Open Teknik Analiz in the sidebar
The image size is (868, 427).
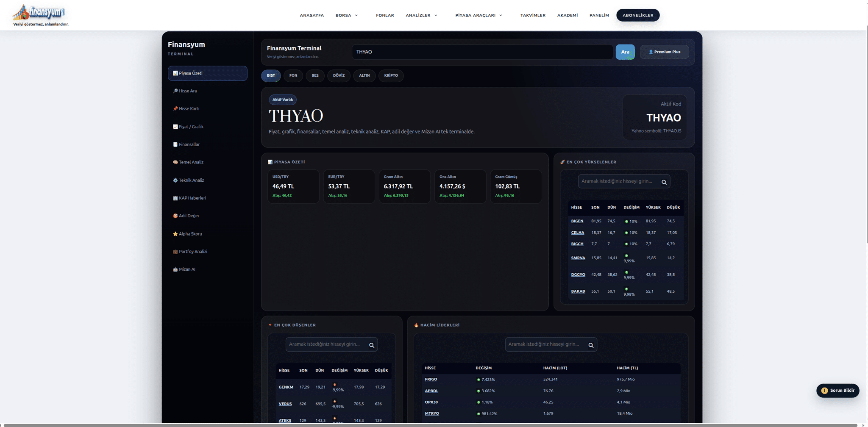tap(207, 180)
